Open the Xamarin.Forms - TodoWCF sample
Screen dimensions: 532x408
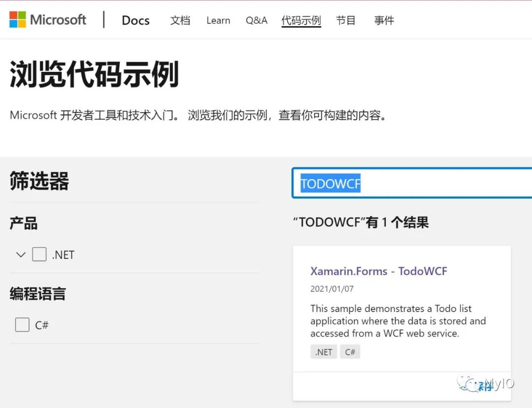379,271
